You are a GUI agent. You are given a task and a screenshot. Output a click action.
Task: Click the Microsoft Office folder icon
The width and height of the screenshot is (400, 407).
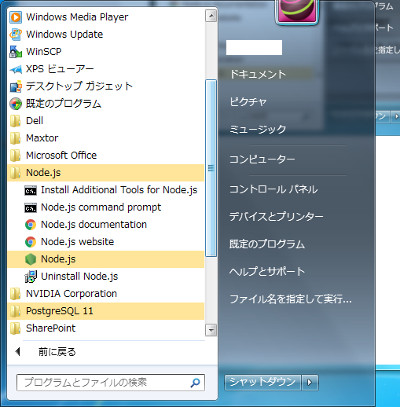point(15,155)
